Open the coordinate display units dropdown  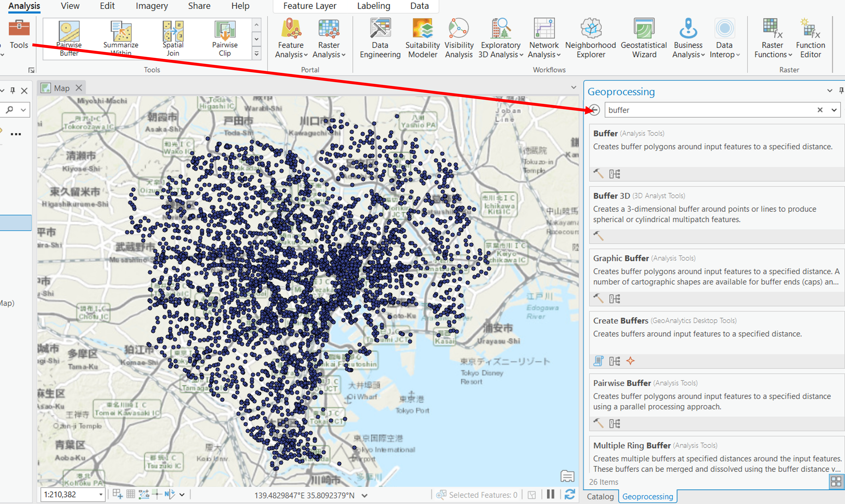[365, 495]
